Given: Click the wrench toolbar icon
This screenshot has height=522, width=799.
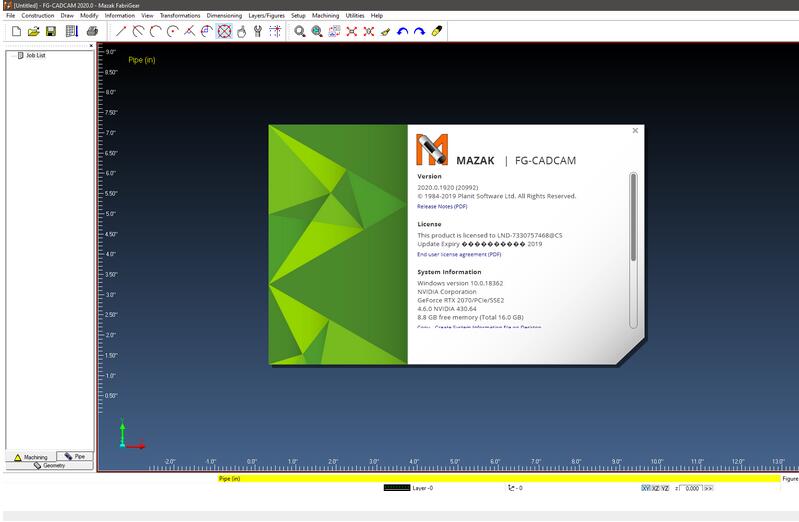Looking at the screenshot, I should tap(258, 32).
